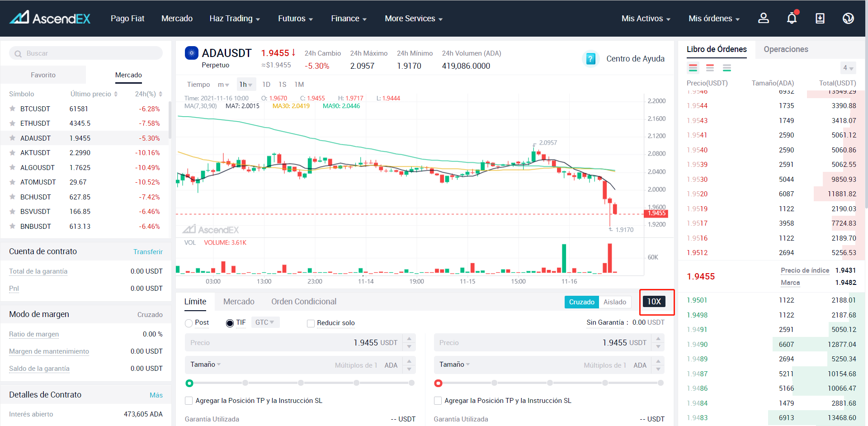Select the Mercado order type tab
This screenshot has height=426, width=868.
[239, 302]
